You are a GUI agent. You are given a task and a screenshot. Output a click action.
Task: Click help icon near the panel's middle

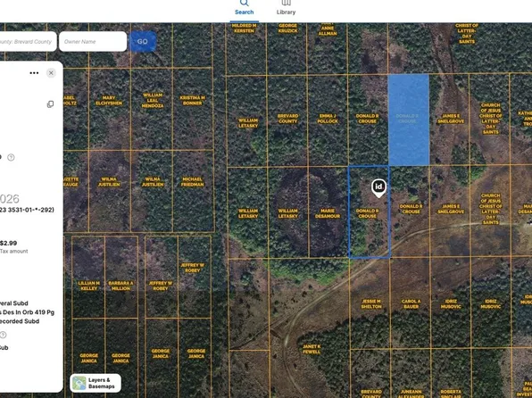11,157
